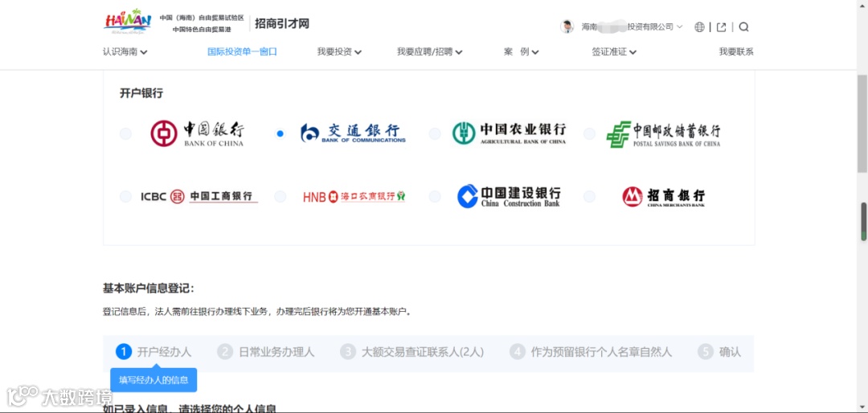Click the Postal Savings Bank logo

[663, 134]
